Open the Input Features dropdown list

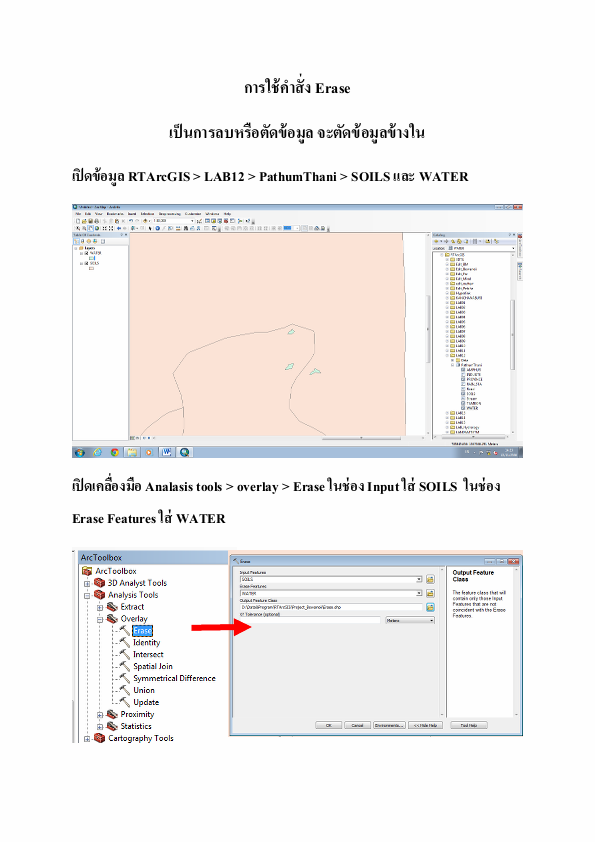419,579
